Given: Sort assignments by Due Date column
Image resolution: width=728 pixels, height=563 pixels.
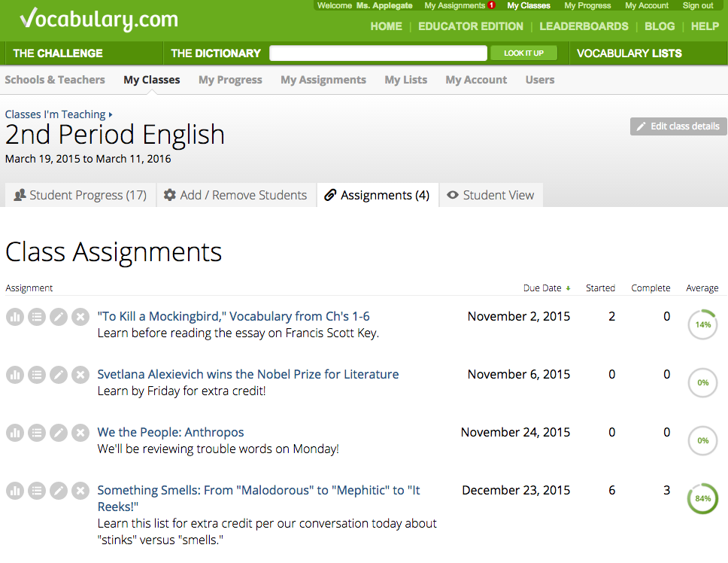Looking at the screenshot, I should tap(543, 288).
